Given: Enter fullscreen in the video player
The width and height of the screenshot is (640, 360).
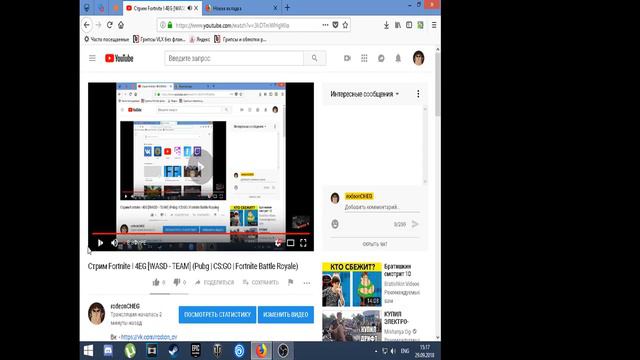Looking at the screenshot, I should pos(303,243).
